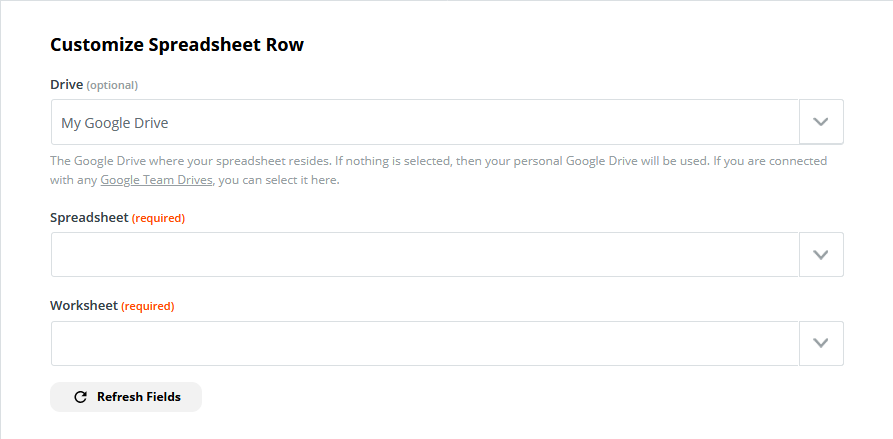Click inside the empty Worksheet field
Image resolution: width=893 pixels, height=439 pixels.
425,343
